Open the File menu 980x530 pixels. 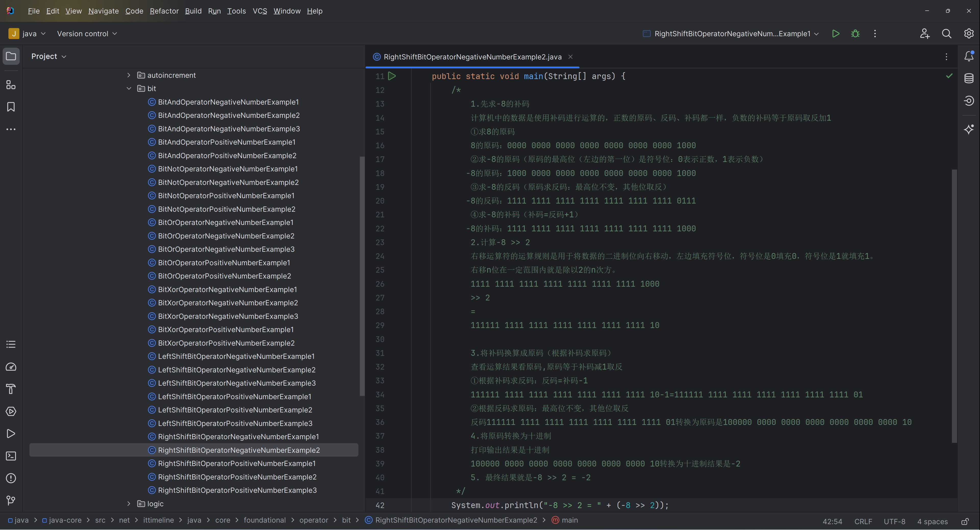coord(34,11)
